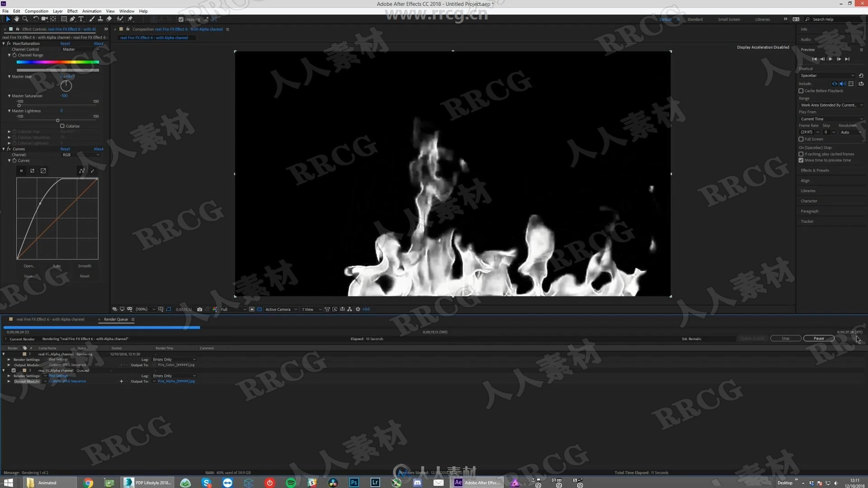The image size is (868, 488).
Task: Toggle include audio speaker icon in Preview
Action: pyautogui.click(x=843, y=84)
